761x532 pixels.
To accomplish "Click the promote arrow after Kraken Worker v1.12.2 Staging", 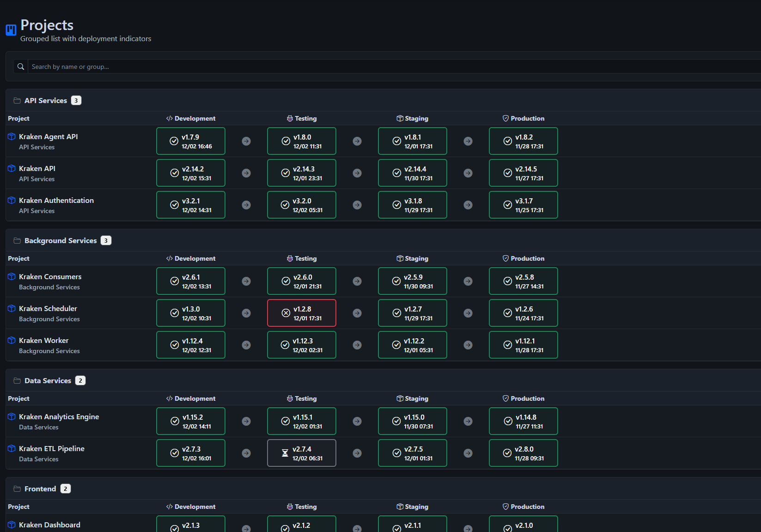I will 468,345.
